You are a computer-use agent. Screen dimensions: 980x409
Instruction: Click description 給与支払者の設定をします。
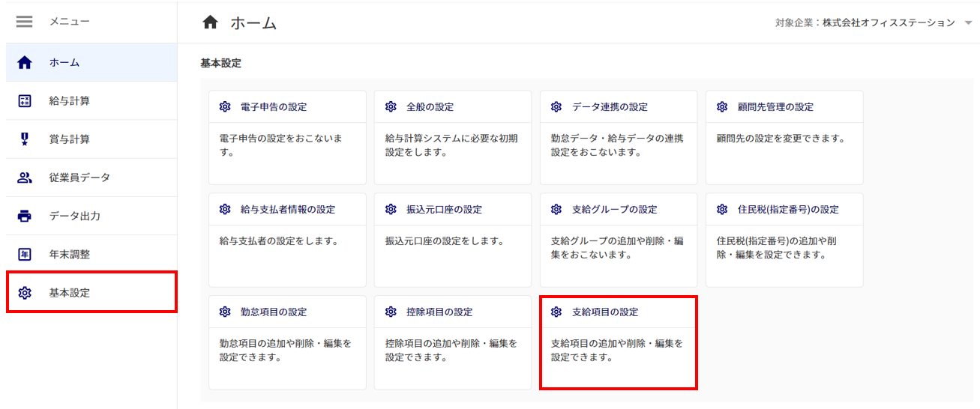(x=279, y=241)
